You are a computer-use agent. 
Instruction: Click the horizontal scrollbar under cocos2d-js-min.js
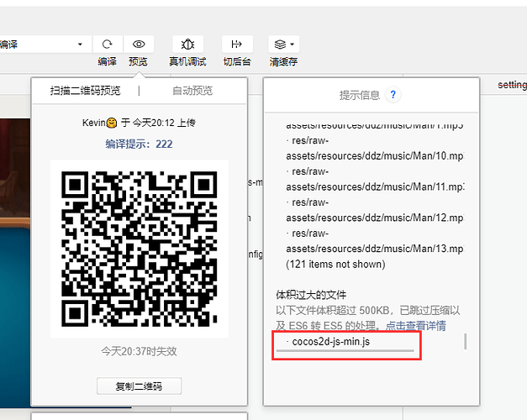pos(345,351)
